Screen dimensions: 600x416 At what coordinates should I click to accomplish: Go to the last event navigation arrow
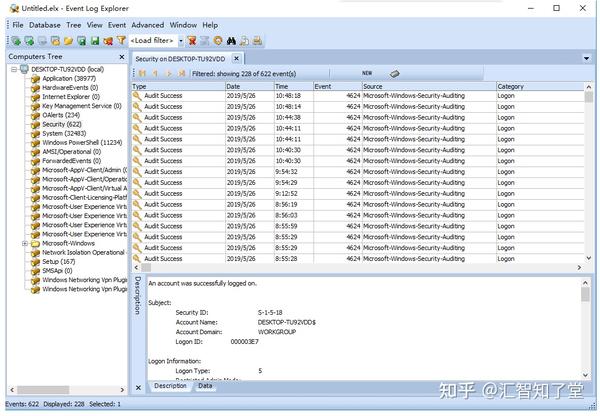182,73
